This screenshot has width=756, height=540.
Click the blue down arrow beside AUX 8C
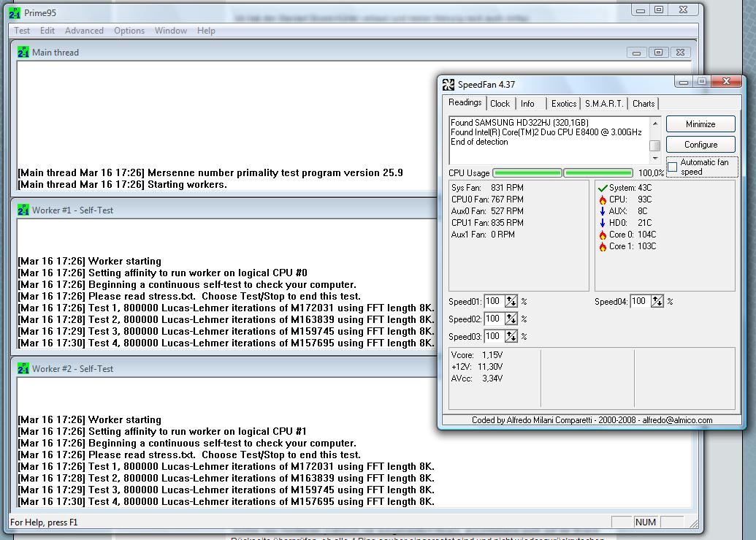click(x=602, y=211)
